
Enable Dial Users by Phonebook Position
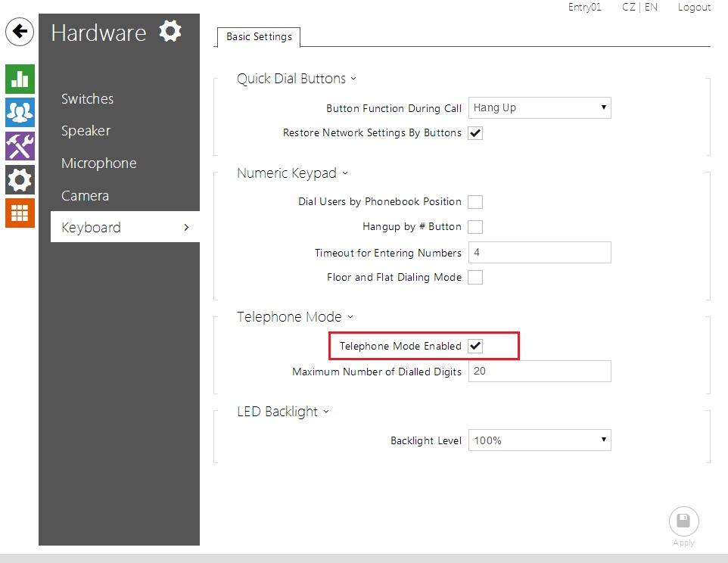point(475,202)
